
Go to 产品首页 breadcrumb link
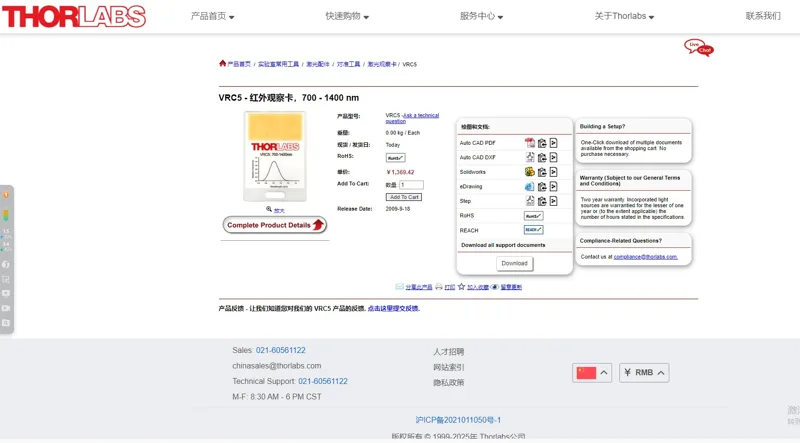point(239,64)
